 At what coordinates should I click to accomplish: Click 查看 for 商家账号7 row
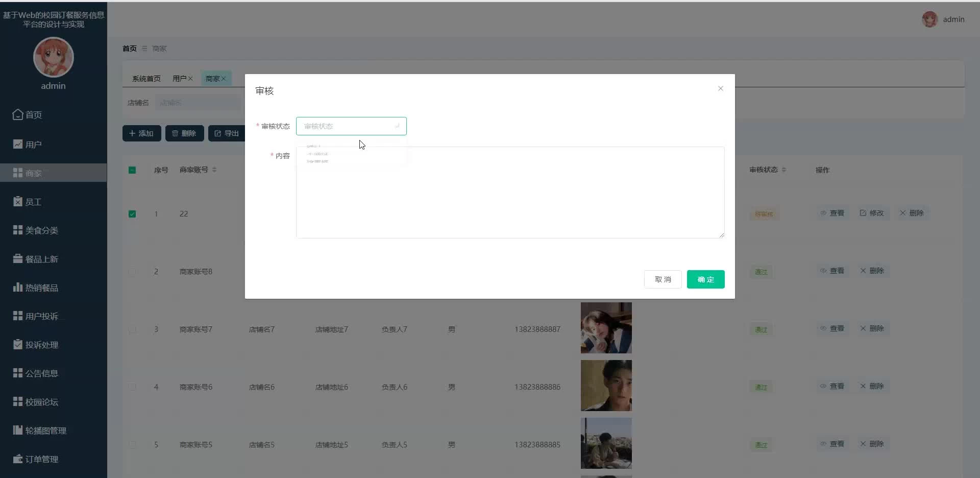coord(832,328)
